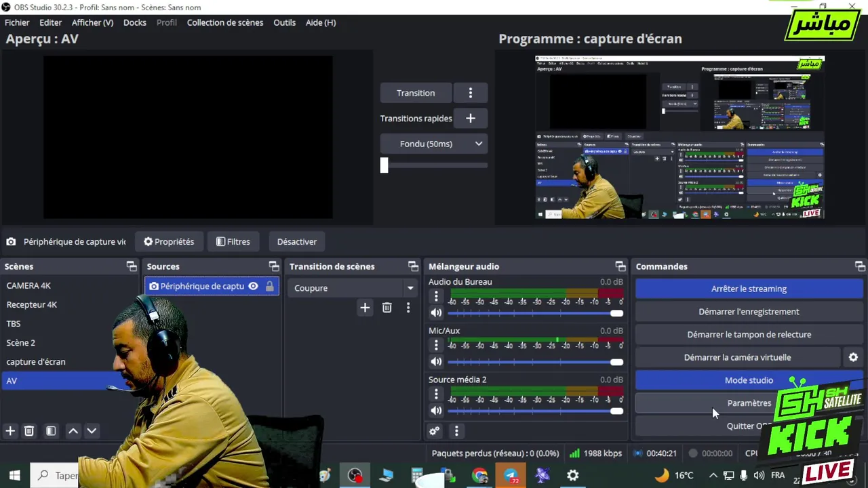The width and height of the screenshot is (868, 488).
Task: Open Collection de scènes menu
Action: click(x=225, y=22)
